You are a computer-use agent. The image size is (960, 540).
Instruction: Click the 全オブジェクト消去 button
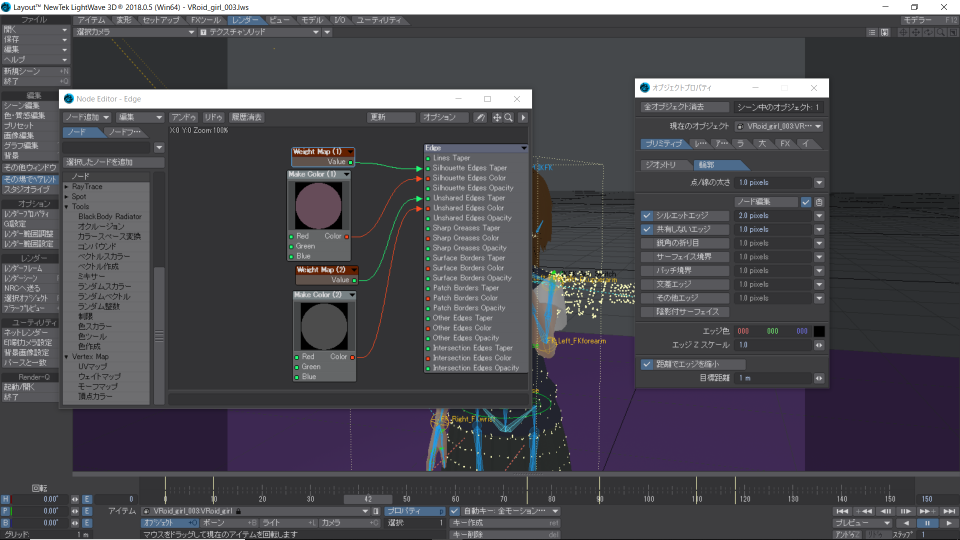click(684, 107)
